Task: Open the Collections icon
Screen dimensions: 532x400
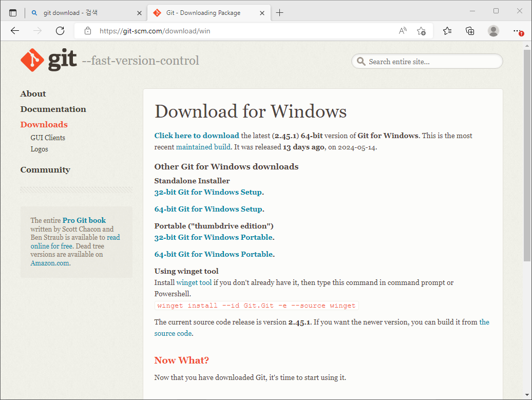Action: 470,31
